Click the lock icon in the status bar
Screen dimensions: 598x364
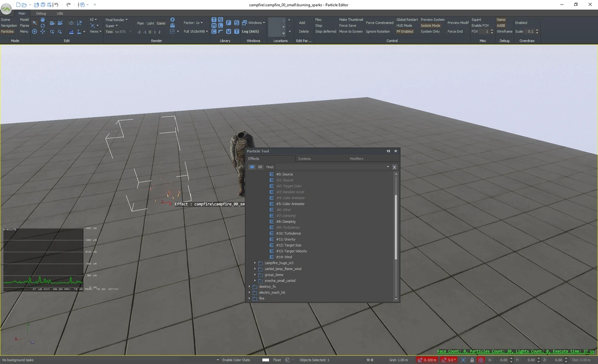click(x=472, y=360)
